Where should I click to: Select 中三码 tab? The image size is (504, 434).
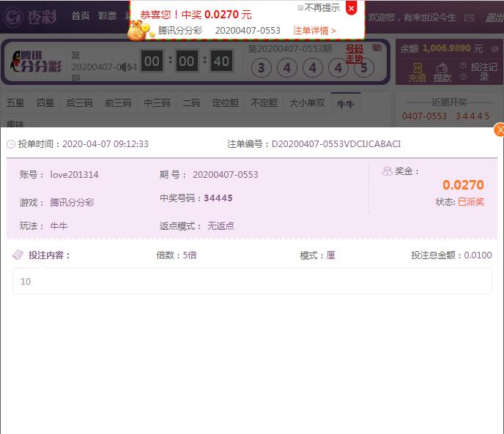157,103
